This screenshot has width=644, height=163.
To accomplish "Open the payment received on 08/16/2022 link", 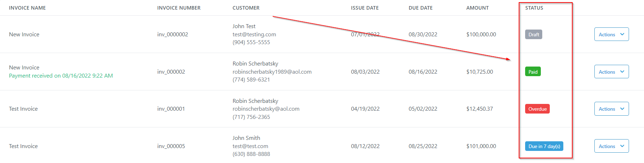I will coord(61,76).
